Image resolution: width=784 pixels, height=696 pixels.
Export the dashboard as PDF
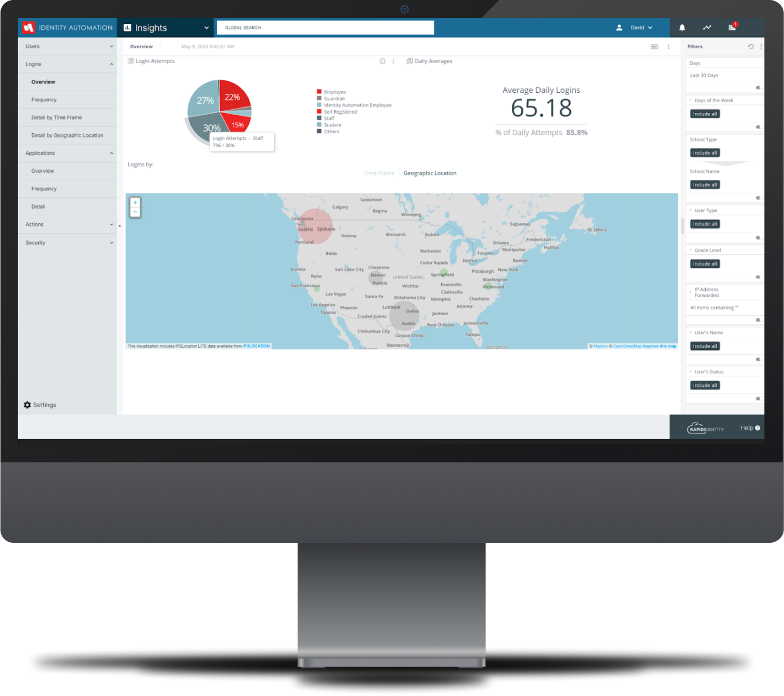pyautogui.click(x=655, y=47)
